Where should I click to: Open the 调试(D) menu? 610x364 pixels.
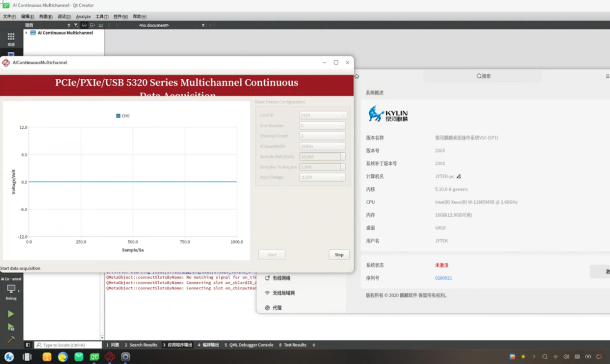pyautogui.click(x=64, y=17)
